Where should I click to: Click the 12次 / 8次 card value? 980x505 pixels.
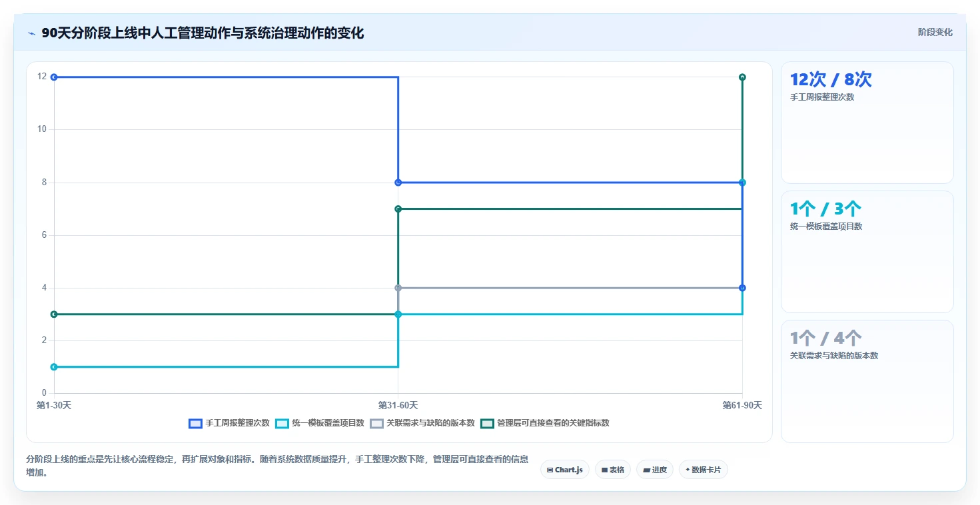point(831,80)
